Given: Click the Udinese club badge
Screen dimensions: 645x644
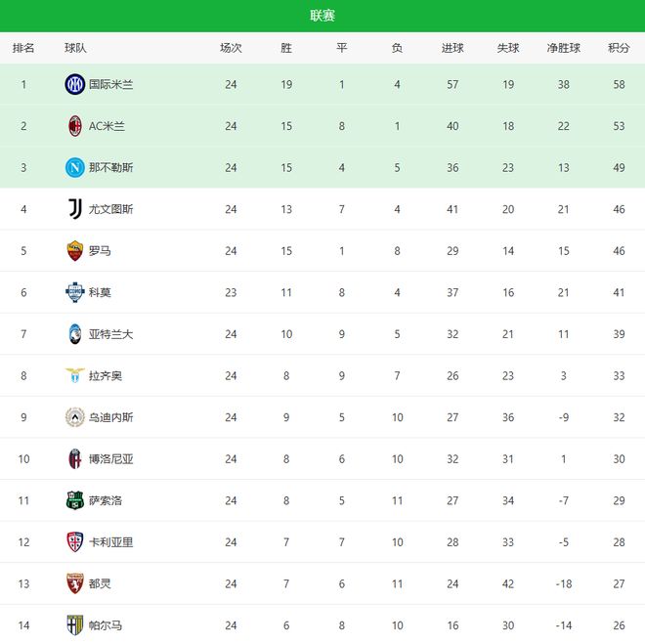Looking at the screenshot, I should (x=75, y=417).
